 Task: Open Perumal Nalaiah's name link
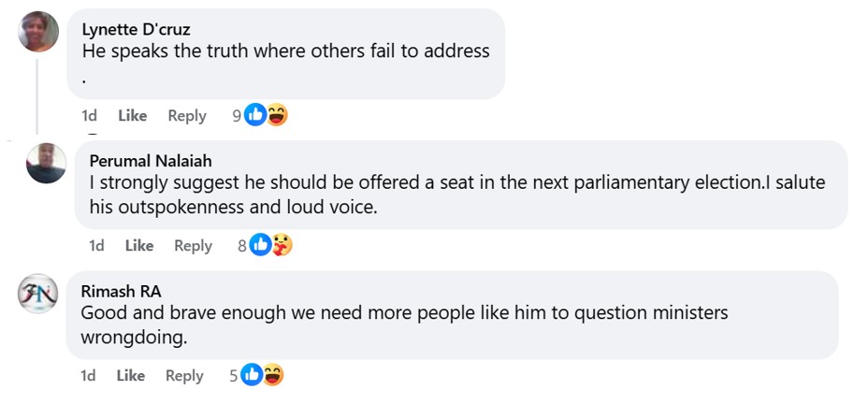click(x=151, y=160)
